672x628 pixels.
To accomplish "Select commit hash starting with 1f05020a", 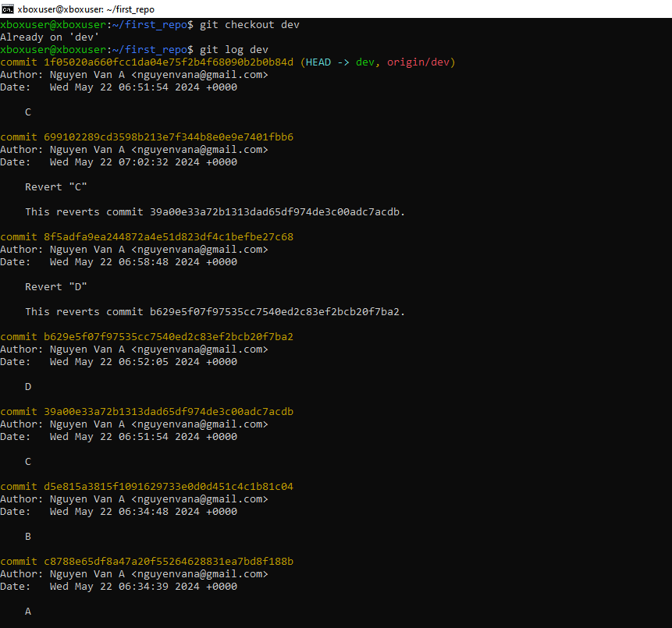I will point(169,62).
